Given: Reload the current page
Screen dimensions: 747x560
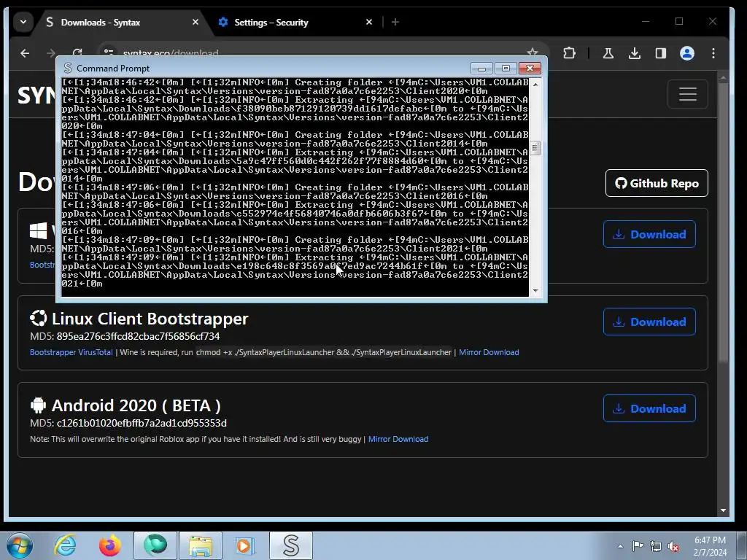Looking at the screenshot, I should [x=77, y=52].
